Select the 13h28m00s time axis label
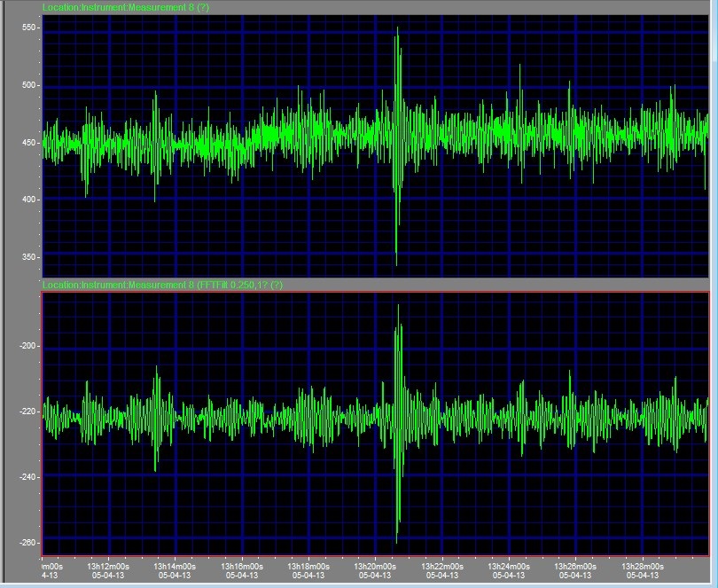This screenshot has height=588, width=718. (x=642, y=566)
